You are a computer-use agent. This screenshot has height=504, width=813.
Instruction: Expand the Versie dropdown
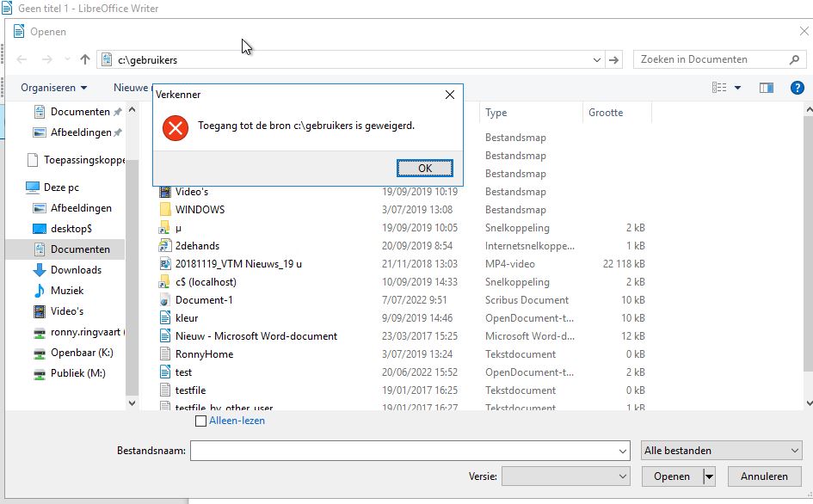[x=566, y=476]
